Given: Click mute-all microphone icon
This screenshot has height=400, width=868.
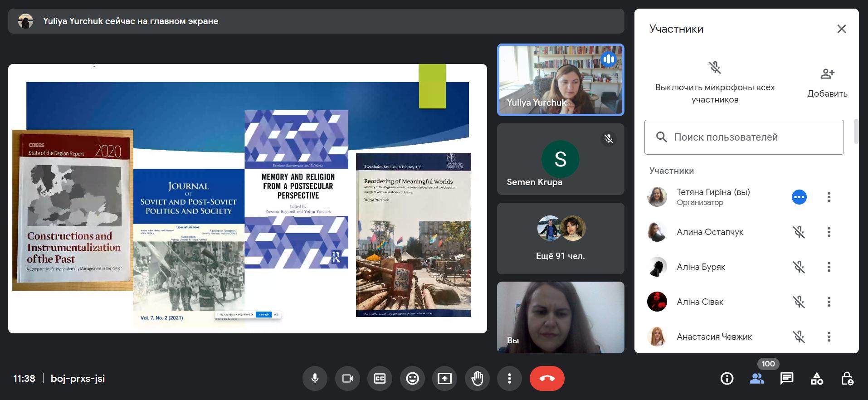Looking at the screenshot, I should click(x=715, y=68).
